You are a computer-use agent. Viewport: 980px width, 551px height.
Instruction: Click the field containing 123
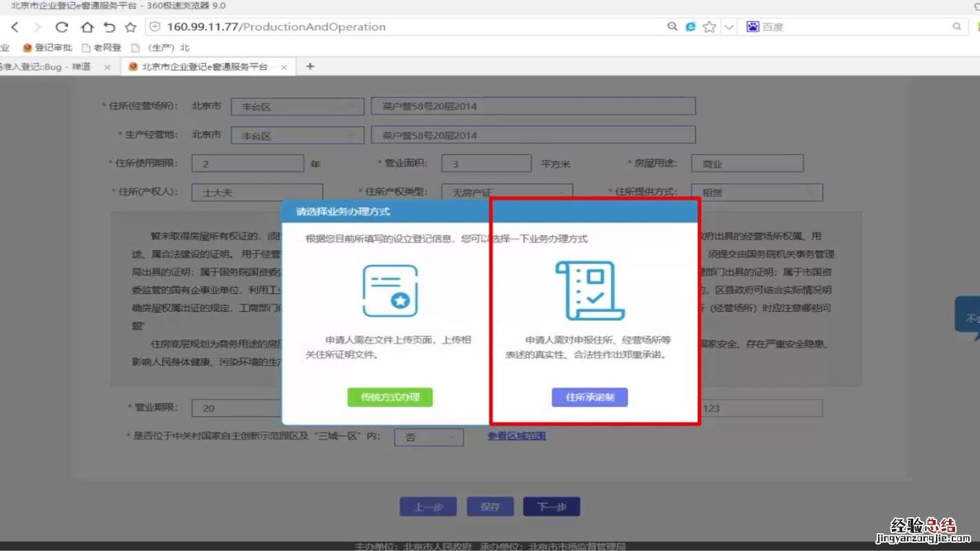coord(762,408)
